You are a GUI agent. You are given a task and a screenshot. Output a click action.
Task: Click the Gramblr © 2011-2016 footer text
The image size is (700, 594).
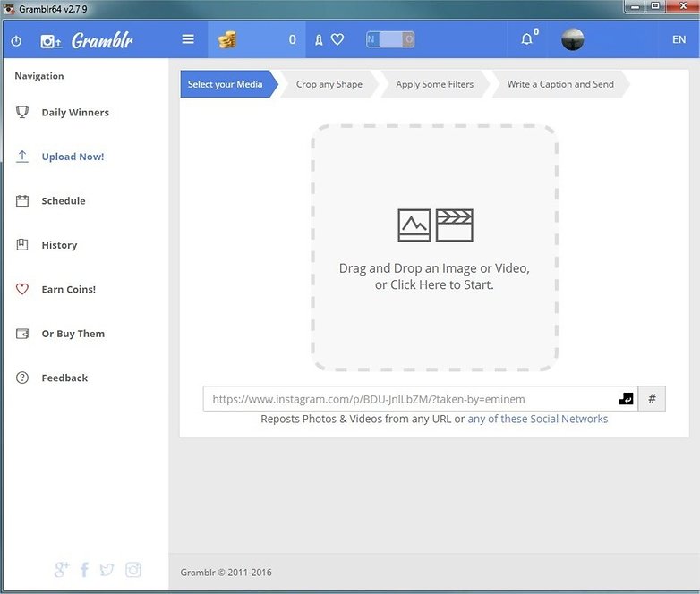point(226,573)
